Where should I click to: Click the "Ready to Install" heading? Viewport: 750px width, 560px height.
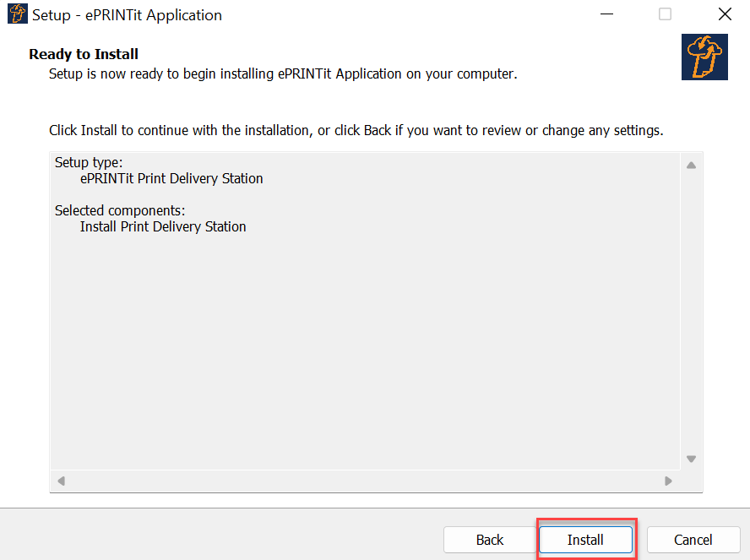[84, 55]
